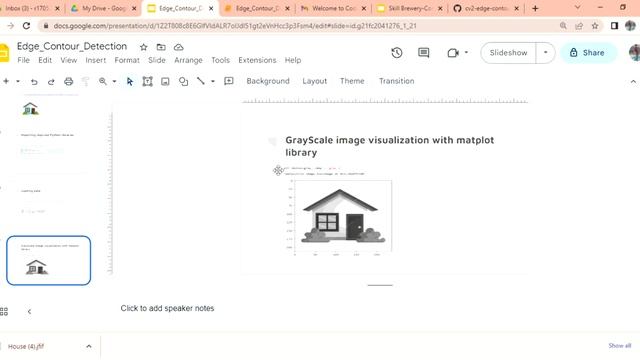Expand the Zoom dropdown arrow
This screenshot has height=360, width=640.
[x=114, y=81]
